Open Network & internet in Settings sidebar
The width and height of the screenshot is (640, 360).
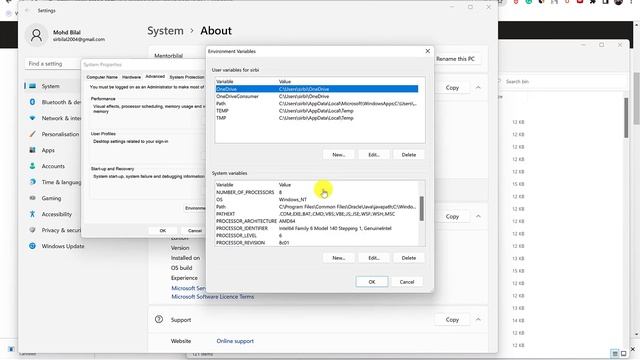pos(53,118)
